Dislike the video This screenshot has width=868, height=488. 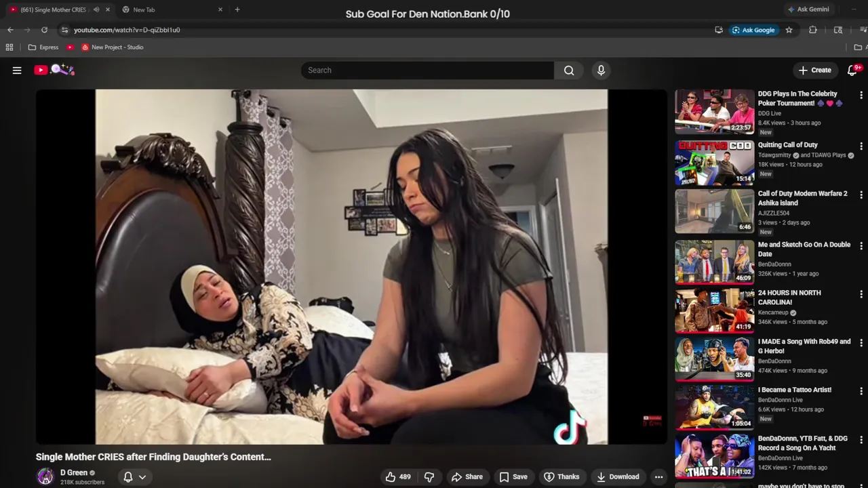(429, 476)
